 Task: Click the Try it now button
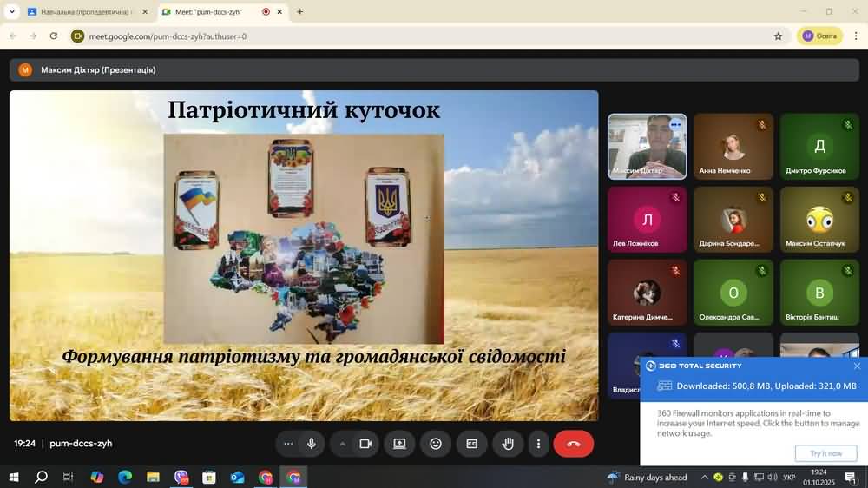(825, 453)
